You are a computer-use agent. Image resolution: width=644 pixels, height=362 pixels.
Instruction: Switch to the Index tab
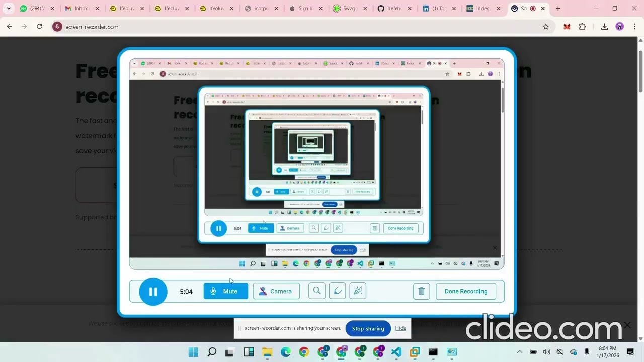482,9
